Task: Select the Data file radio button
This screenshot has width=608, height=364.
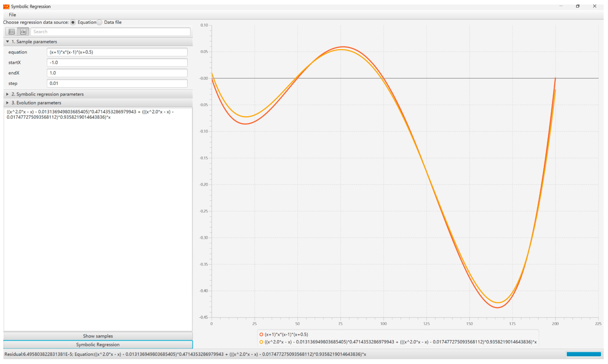Action: [x=99, y=22]
